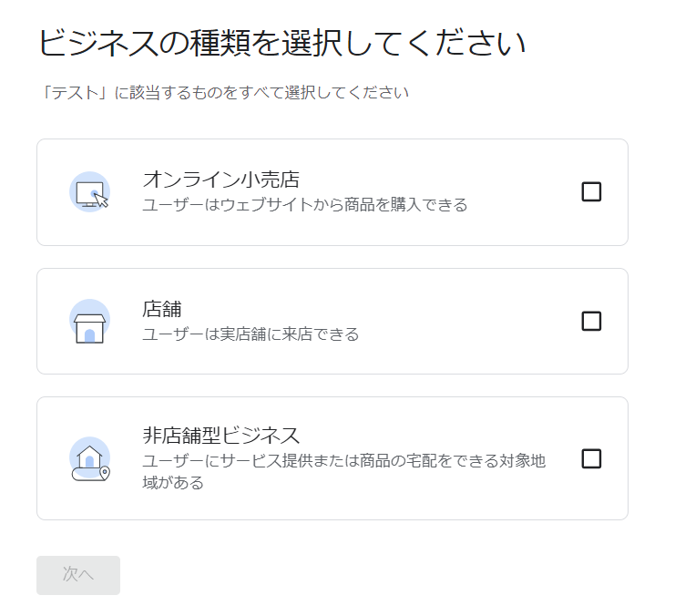Click the 対象地域がある service description text

pos(344,472)
